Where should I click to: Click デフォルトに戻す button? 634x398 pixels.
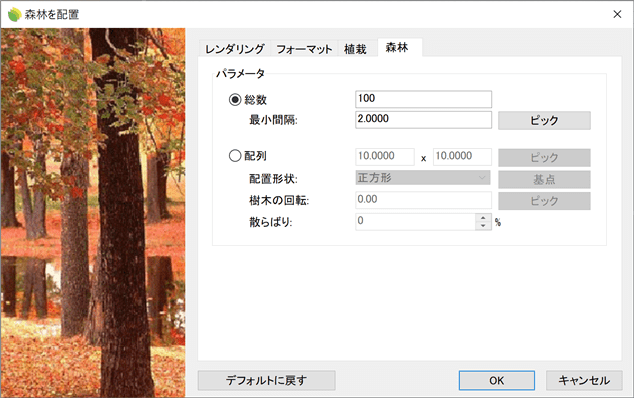(266, 381)
